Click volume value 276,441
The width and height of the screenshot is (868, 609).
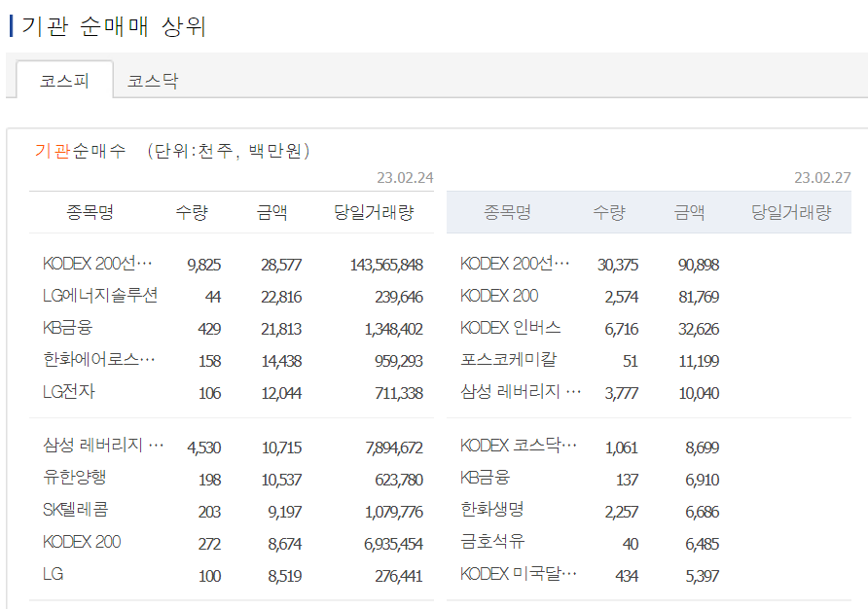[x=399, y=576]
